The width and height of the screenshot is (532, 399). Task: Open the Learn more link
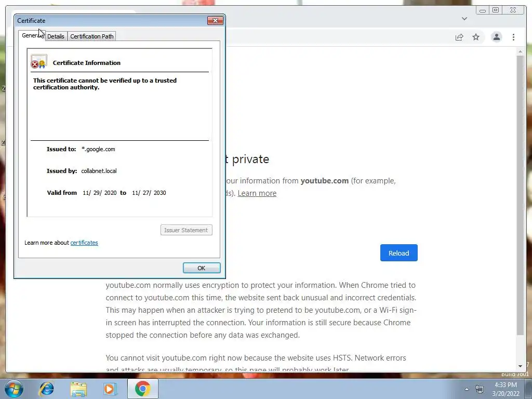pyautogui.click(x=257, y=193)
